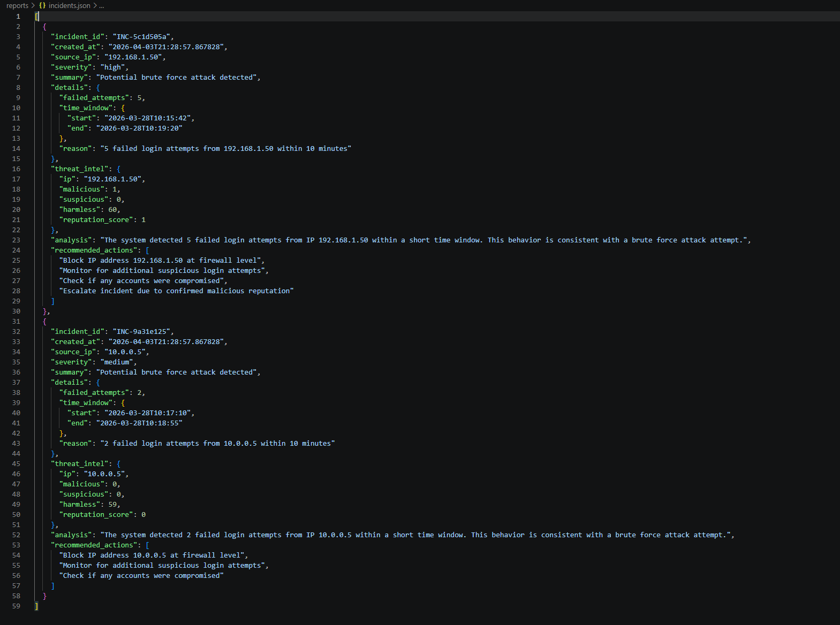The image size is (840, 625).
Task: Click line number 8 in the gutter
Action: click(18, 87)
